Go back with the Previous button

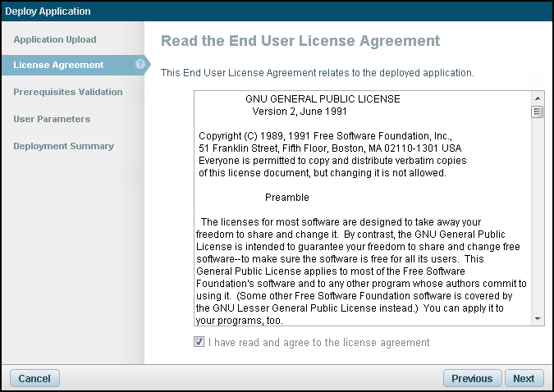coord(472,378)
